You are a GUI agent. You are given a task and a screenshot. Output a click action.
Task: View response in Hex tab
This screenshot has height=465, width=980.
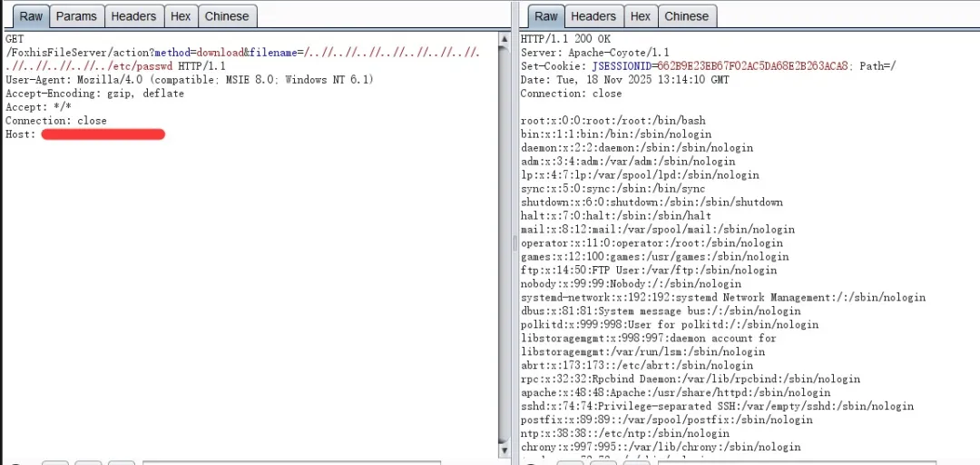point(641,16)
